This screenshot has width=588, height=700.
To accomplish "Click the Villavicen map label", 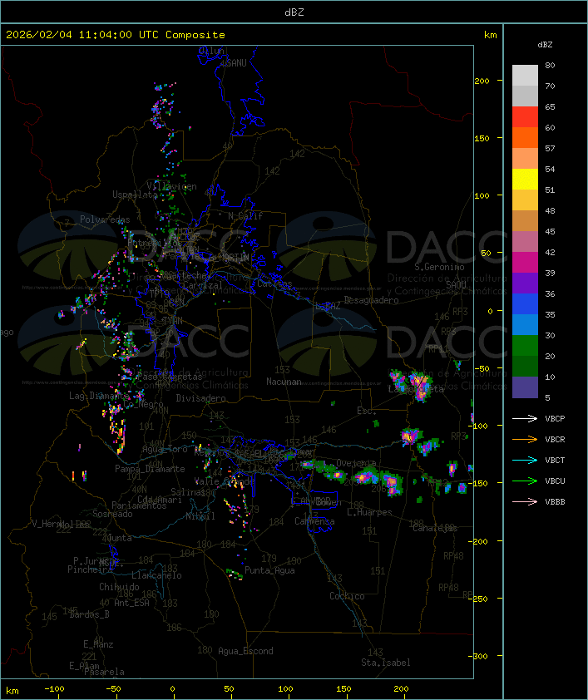I will [172, 186].
